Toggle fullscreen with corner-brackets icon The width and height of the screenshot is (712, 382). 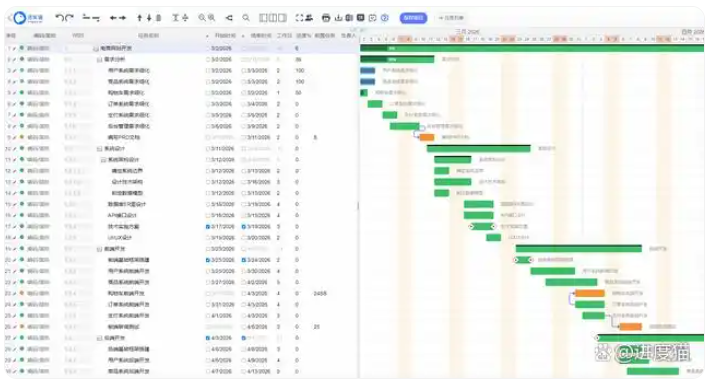pyautogui.click(x=299, y=18)
